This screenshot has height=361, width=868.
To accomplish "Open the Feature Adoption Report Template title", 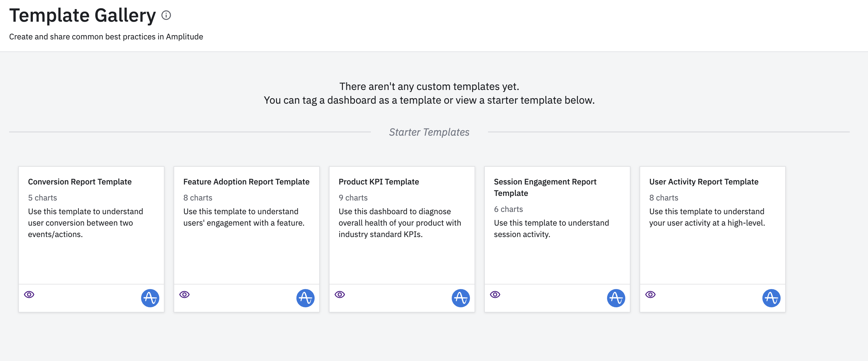I will pyautogui.click(x=246, y=182).
